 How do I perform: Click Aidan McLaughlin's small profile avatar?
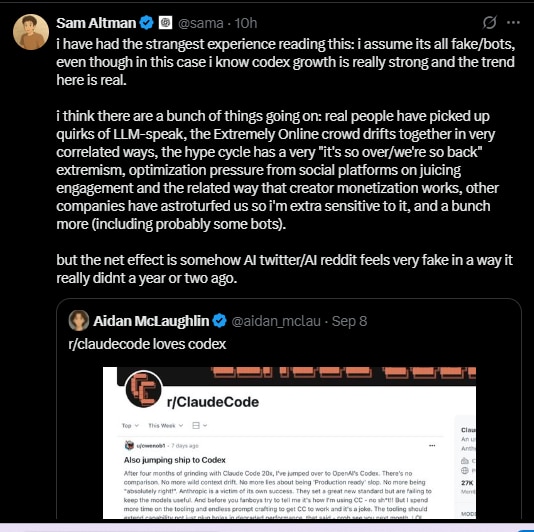click(79, 320)
